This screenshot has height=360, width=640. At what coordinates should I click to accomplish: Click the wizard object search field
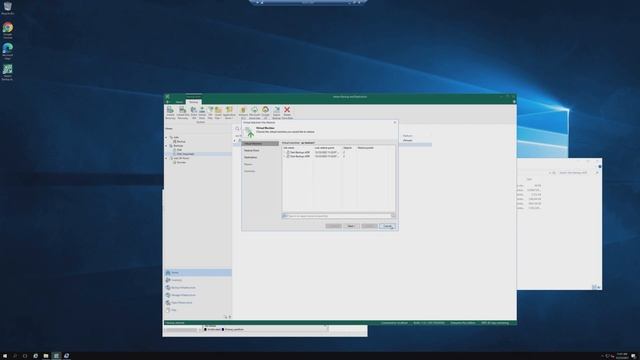[338, 216]
